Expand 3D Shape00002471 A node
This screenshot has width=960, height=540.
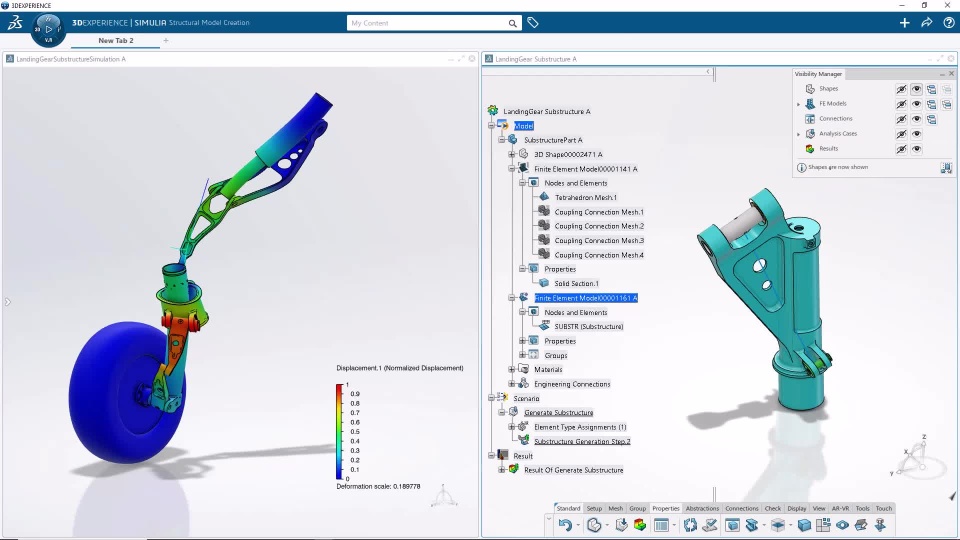(512, 154)
